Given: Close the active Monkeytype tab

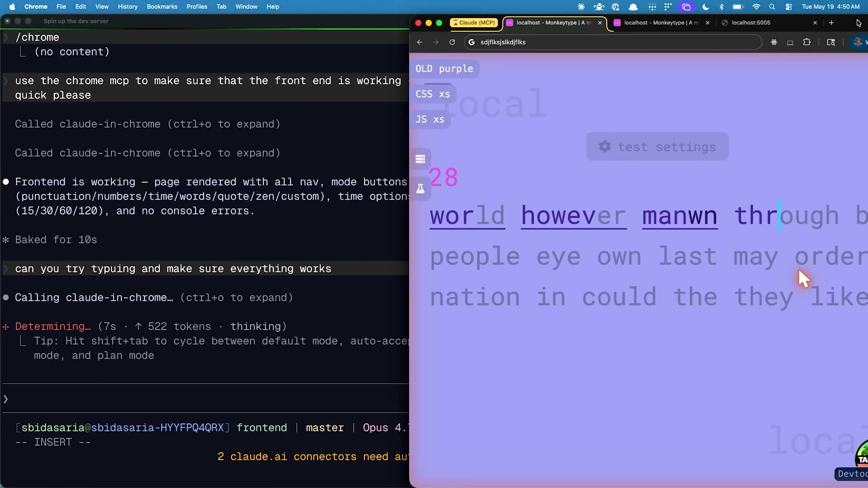Looking at the screenshot, I should pyautogui.click(x=600, y=23).
